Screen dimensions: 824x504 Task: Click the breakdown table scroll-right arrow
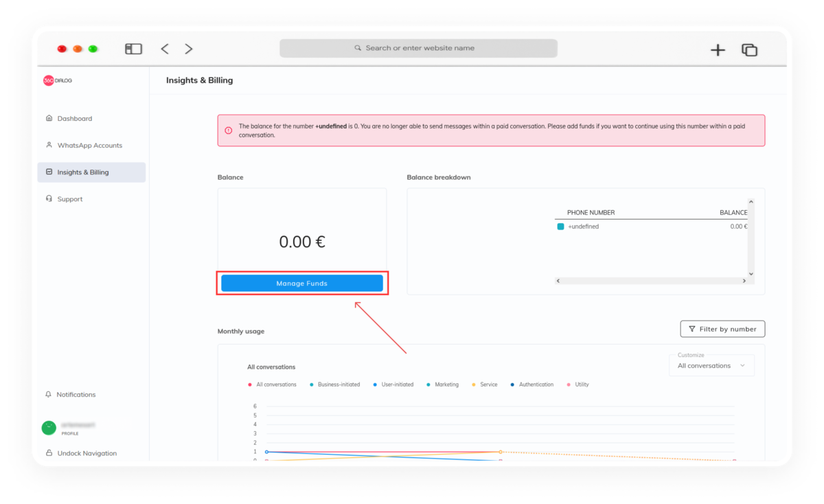coord(744,281)
